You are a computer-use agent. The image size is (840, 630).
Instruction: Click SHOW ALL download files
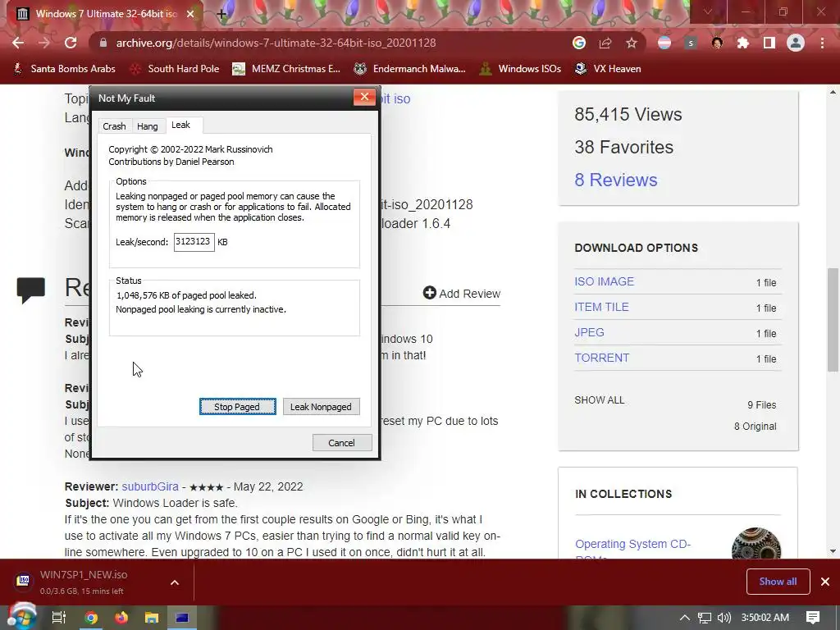click(x=600, y=400)
